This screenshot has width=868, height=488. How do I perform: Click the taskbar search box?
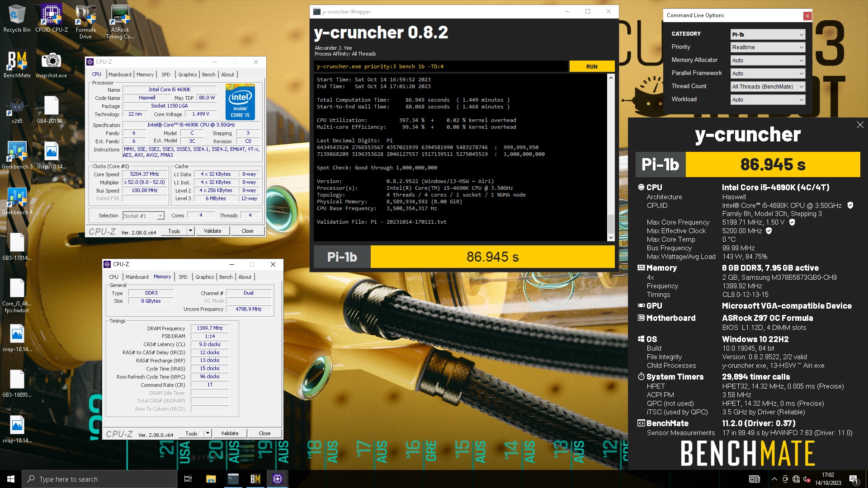click(99, 479)
